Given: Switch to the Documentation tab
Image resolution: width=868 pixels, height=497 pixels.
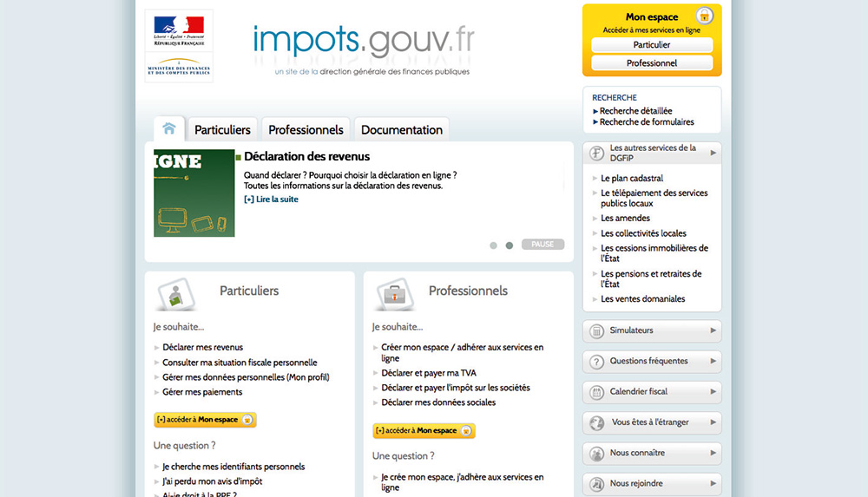Looking at the screenshot, I should point(401,129).
